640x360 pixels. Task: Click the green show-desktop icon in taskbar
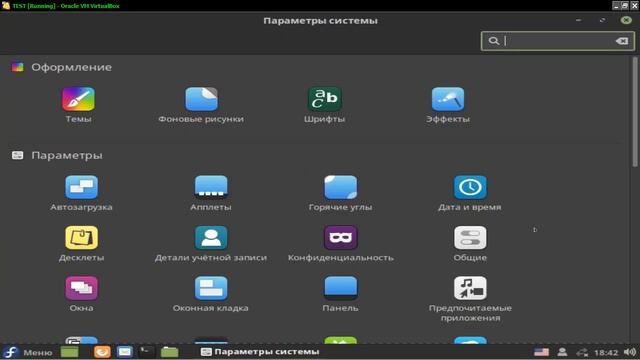pos(69,352)
